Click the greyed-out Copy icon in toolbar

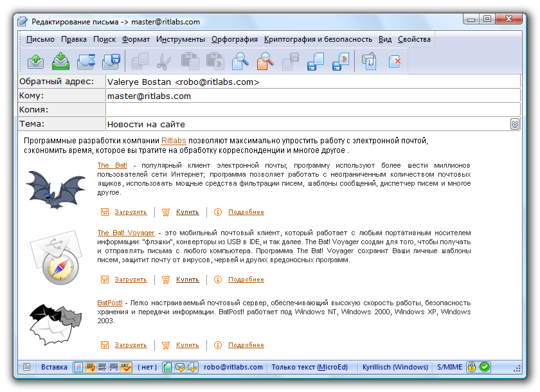pyautogui.click(x=140, y=62)
